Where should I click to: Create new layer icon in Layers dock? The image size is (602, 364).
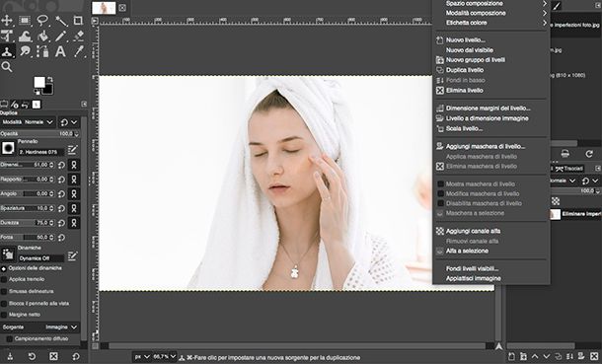coord(511,356)
